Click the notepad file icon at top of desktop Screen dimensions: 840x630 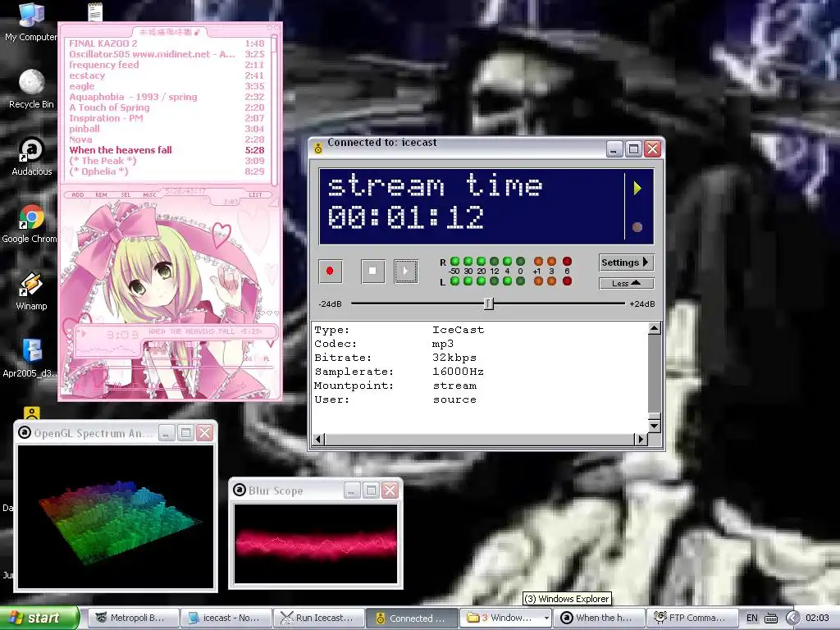click(x=95, y=11)
